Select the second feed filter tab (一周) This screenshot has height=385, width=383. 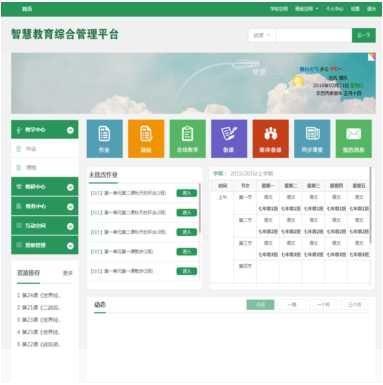[292, 304]
